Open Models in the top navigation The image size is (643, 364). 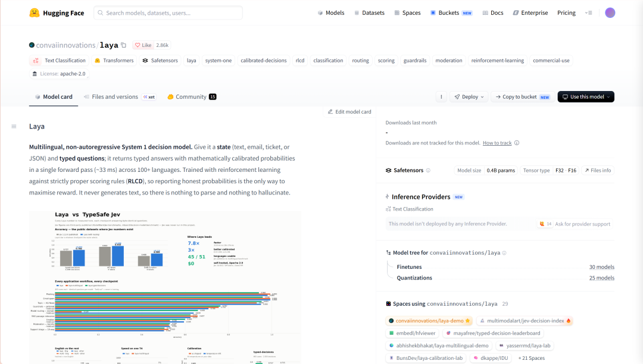pyautogui.click(x=331, y=12)
